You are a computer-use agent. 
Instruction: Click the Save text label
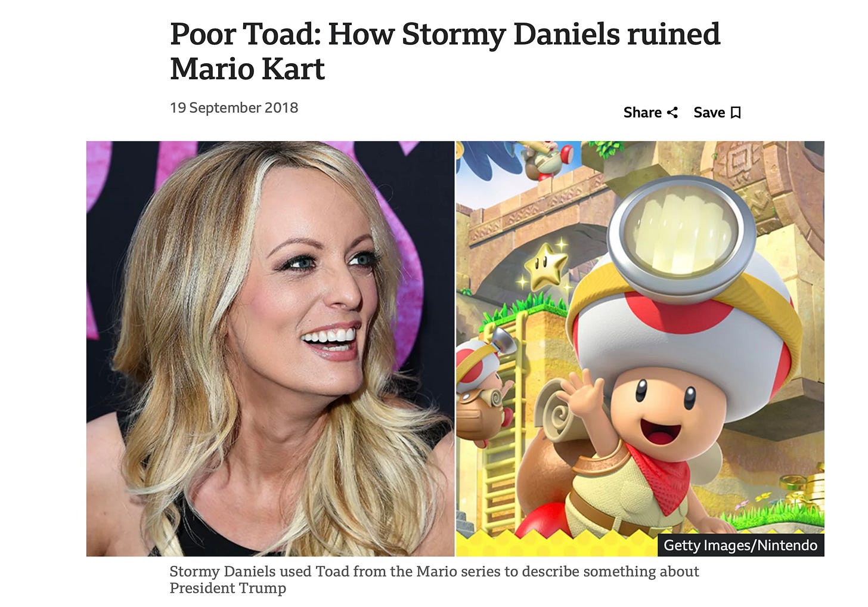click(x=709, y=113)
